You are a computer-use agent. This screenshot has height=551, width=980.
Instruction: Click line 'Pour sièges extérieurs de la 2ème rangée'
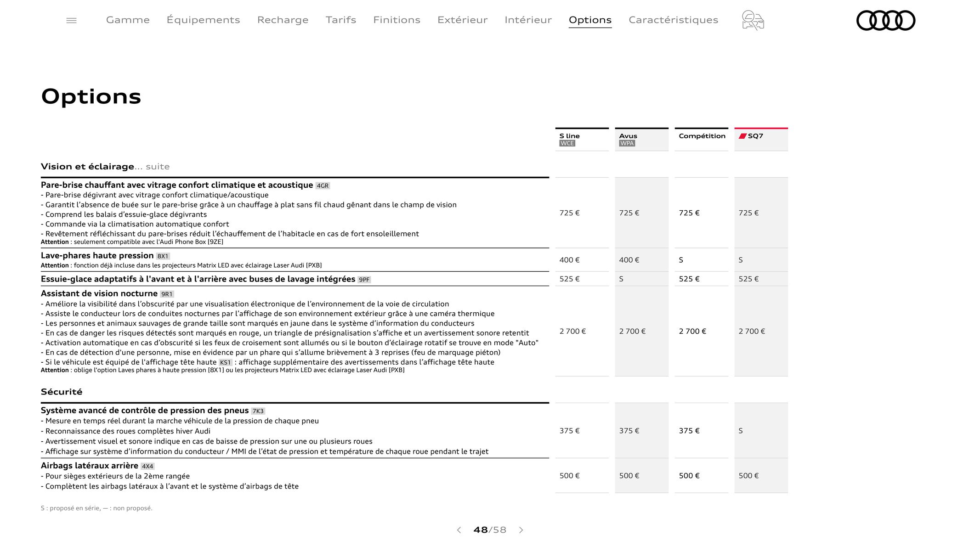tap(115, 476)
